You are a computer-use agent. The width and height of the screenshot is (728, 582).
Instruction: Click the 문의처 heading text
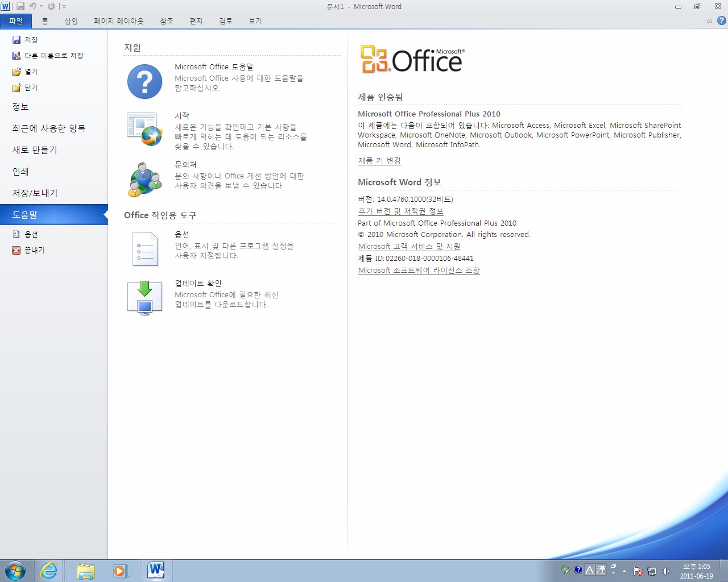click(185, 164)
